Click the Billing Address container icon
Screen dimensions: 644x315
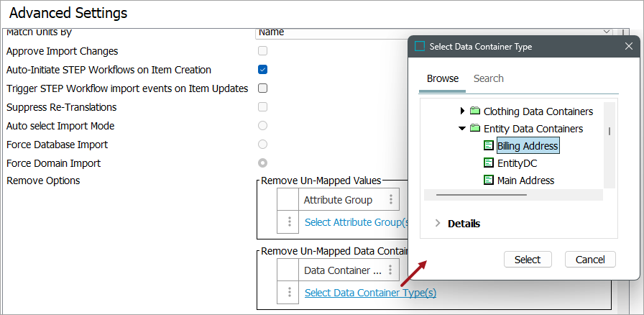click(488, 145)
